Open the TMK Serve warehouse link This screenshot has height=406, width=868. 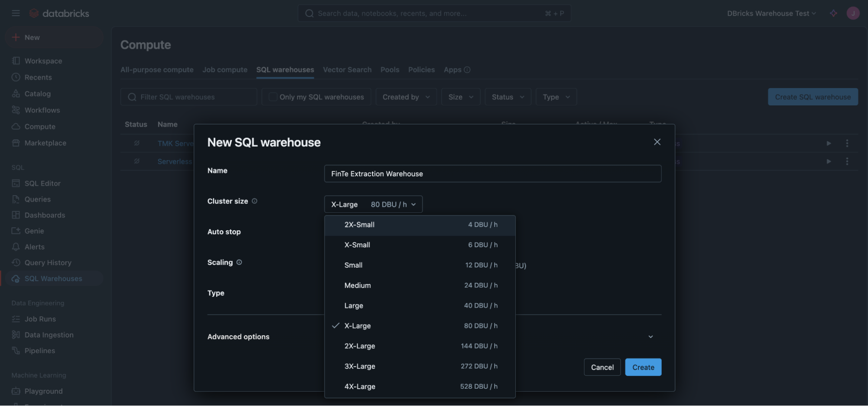(175, 144)
